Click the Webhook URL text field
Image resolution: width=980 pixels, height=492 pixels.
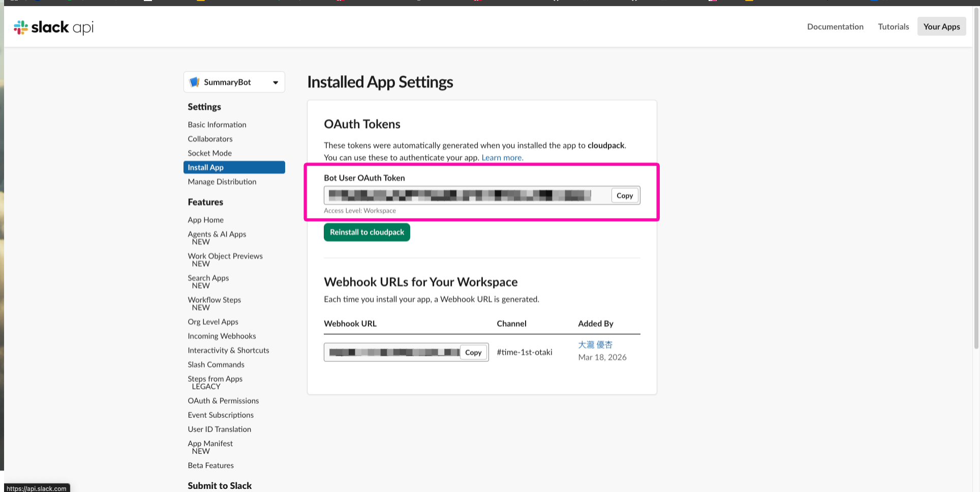pos(392,352)
